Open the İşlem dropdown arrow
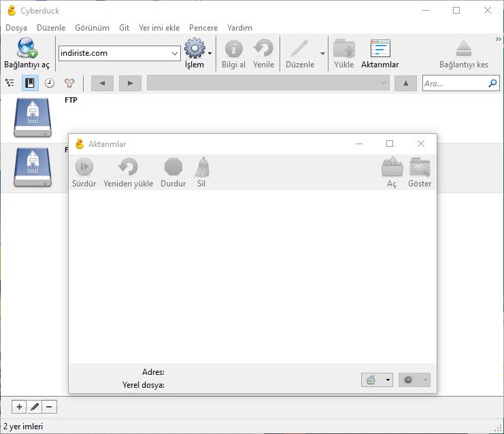504x434 pixels. coord(210,53)
